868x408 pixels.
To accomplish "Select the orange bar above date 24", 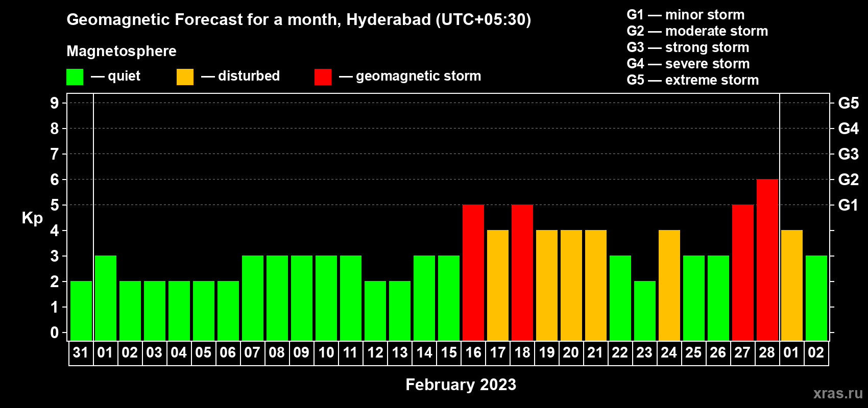I will point(669,285).
